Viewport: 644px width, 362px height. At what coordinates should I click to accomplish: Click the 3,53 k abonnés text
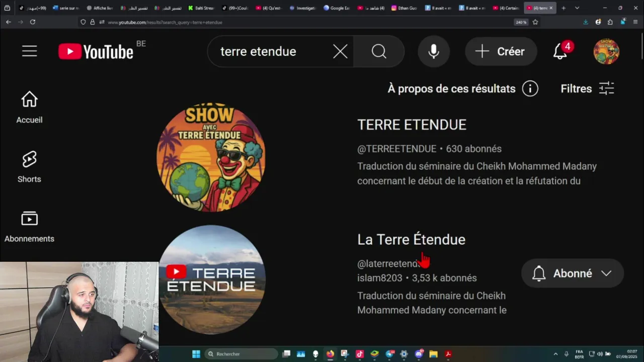tap(444, 278)
